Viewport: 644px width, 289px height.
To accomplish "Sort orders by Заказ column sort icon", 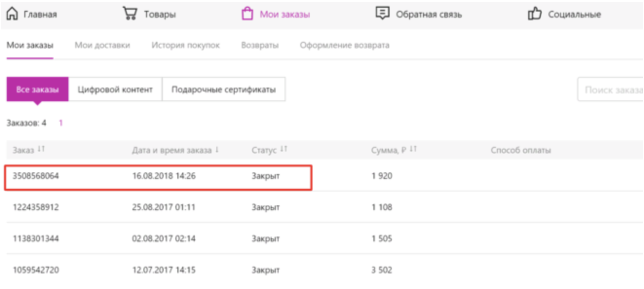I will [x=41, y=150].
